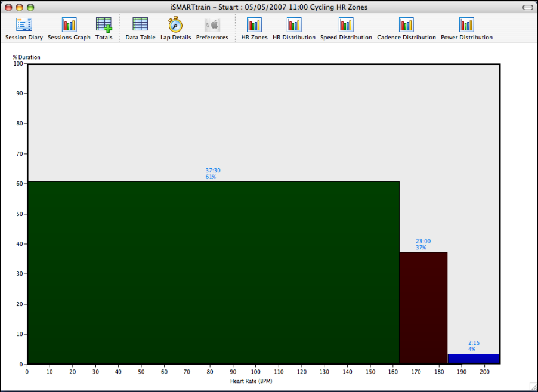The height and width of the screenshot is (392, 538).
Task: Click the 23:00 37% bar label
Action: click(423, 245)
